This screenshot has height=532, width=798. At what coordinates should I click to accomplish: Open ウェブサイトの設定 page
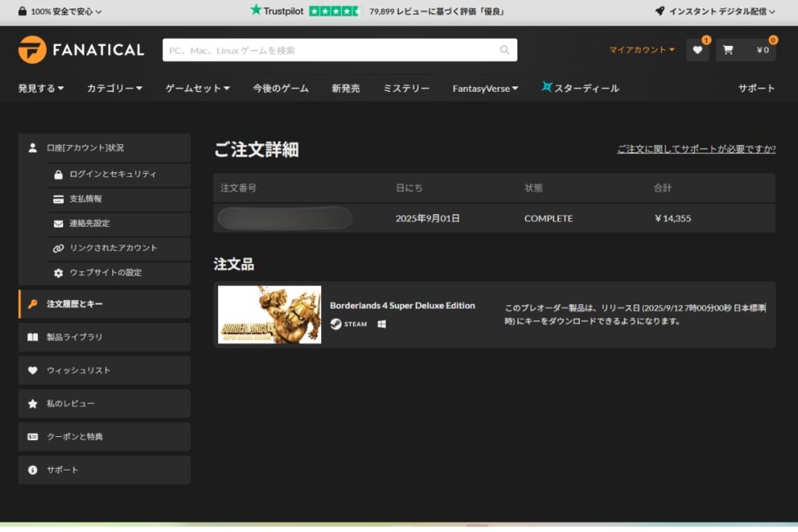[119, 273]
